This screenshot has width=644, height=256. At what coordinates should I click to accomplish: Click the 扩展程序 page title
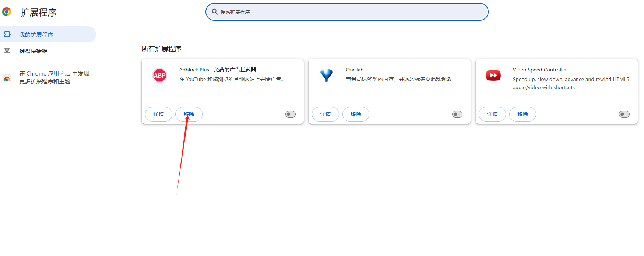tap(39, 12)
